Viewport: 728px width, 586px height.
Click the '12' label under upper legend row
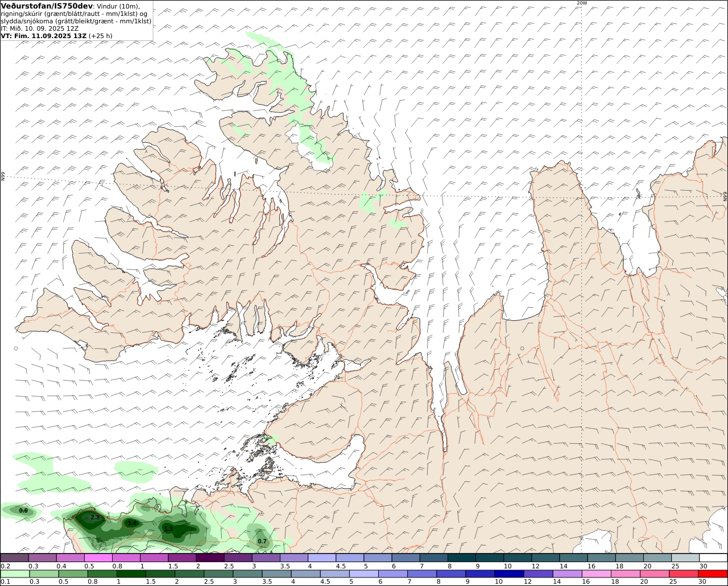point(535,566)
